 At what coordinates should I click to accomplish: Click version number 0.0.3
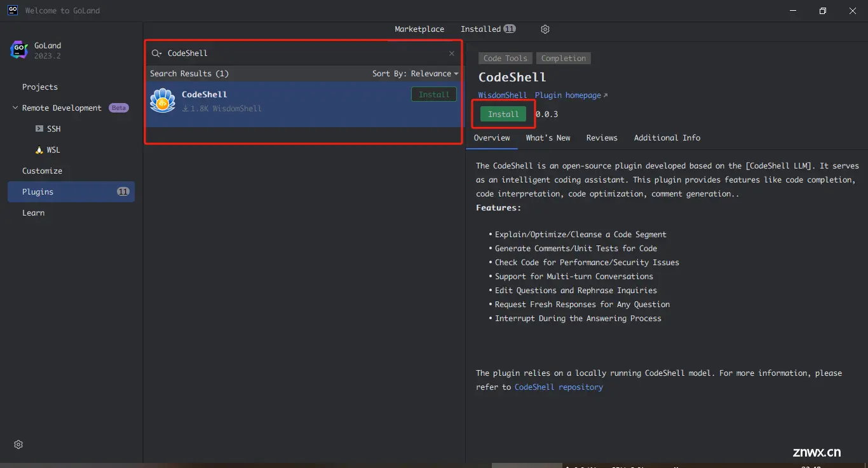click(x=546, y=114)
